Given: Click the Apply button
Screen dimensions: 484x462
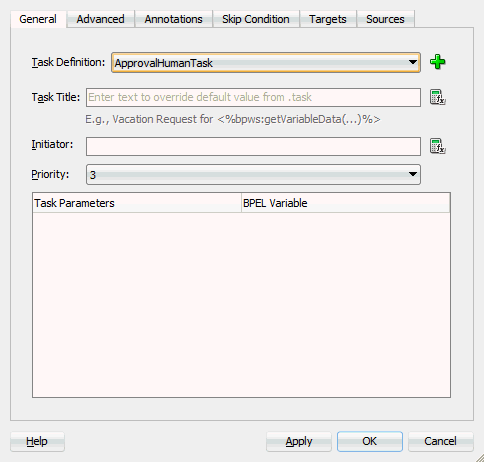Looking at the screenshot, I should click(299, 441).
